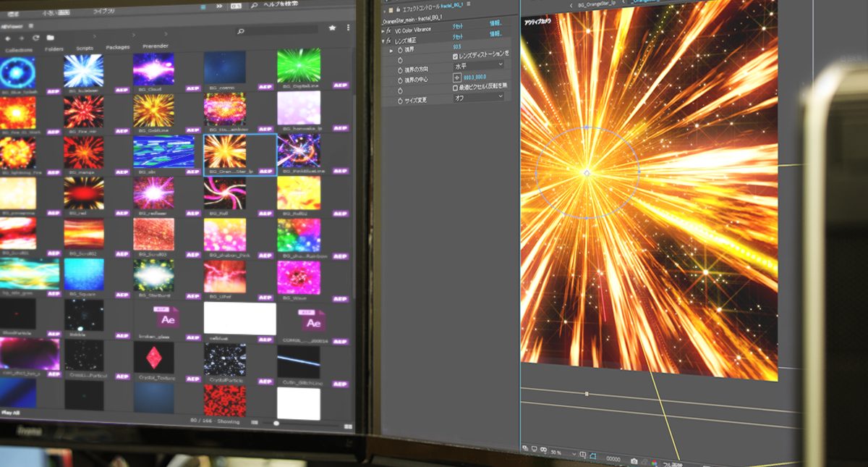This screenshot has height=467, width=868.
Task: Go back in the AEViewer browser
Action: (7, 38)
